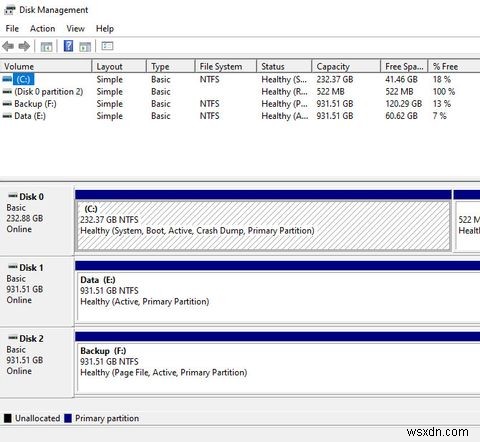Click the Disk 2 label panel
This screenshot has width=480, height=442.
pos(37,362)
